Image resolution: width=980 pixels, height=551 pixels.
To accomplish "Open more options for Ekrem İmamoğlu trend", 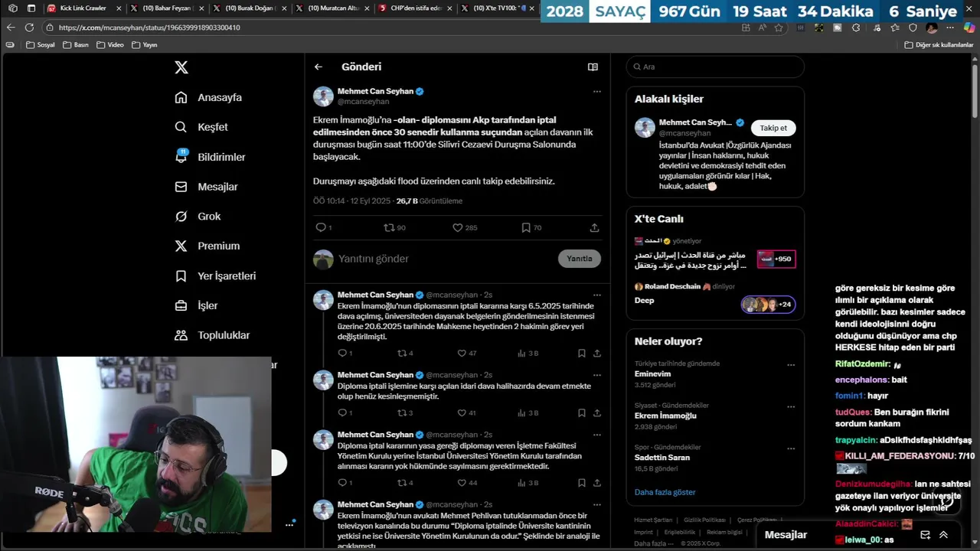I will point(791,406).
